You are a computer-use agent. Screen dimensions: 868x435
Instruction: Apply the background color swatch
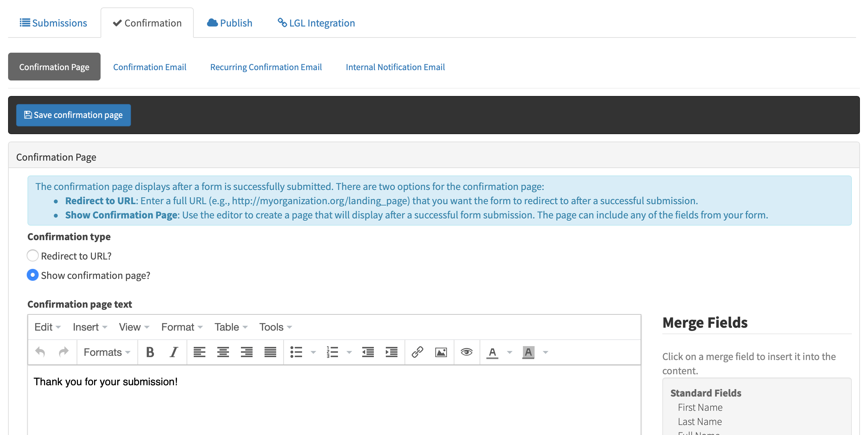pyautogui.click(x=528, y=352)
